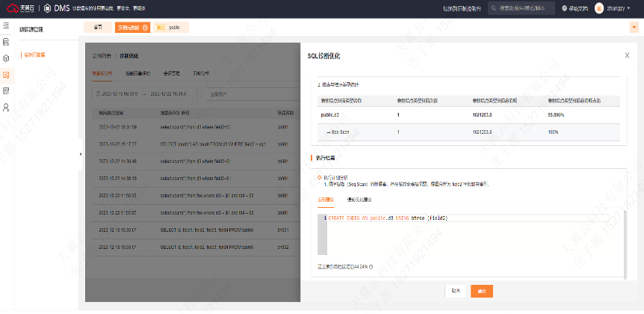This screenshot has width=644, height=314.
Task: Click the white cancel button
Action: [456, 291]
